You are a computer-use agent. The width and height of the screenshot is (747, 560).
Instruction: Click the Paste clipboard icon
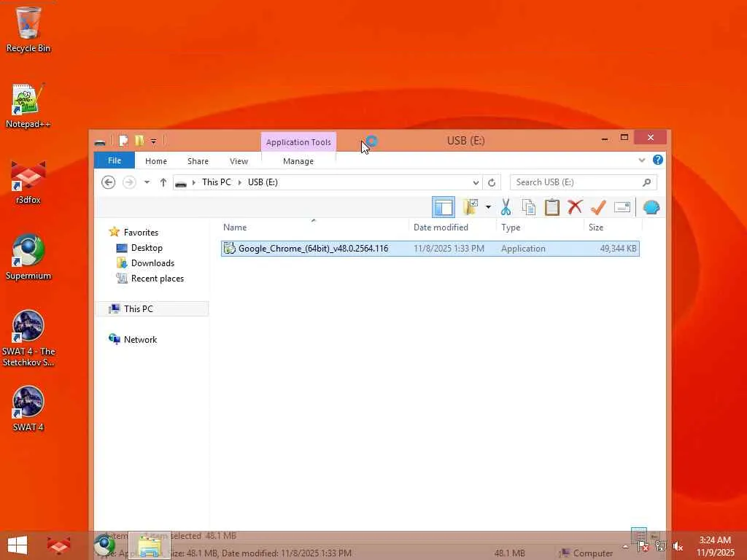coord(552,207)
